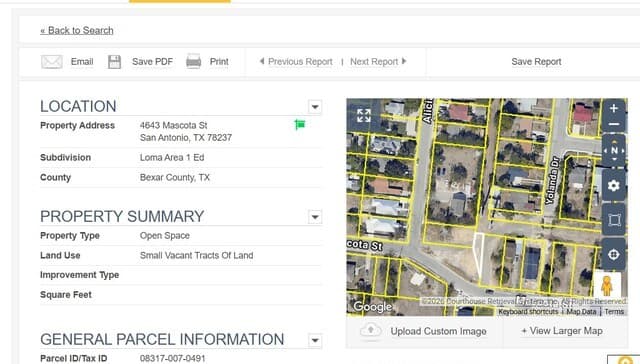Select the map boundary square tool

coord(614,220)
